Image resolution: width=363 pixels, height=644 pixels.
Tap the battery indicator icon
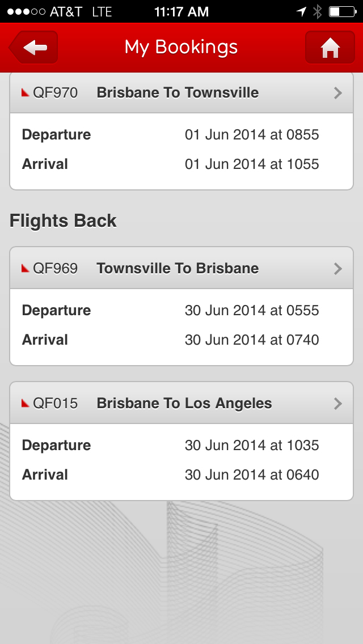pos(343,11)
